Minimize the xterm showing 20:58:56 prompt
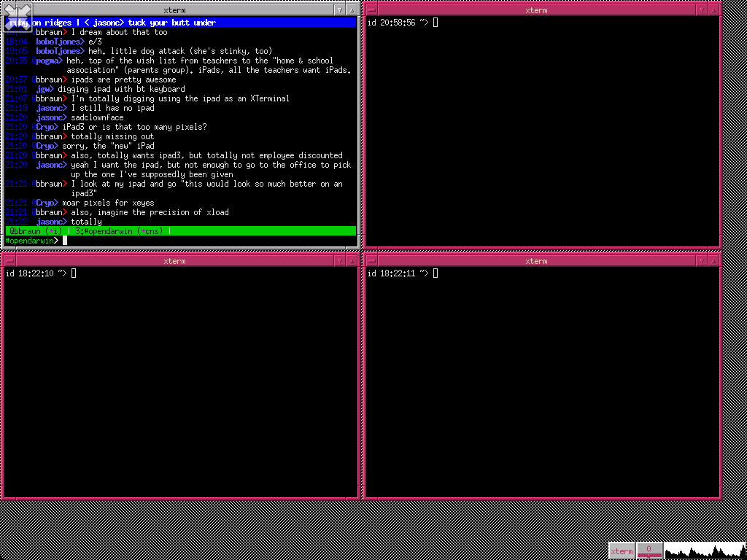The width and height of the screenshot is (747, 560). (702, 10)
